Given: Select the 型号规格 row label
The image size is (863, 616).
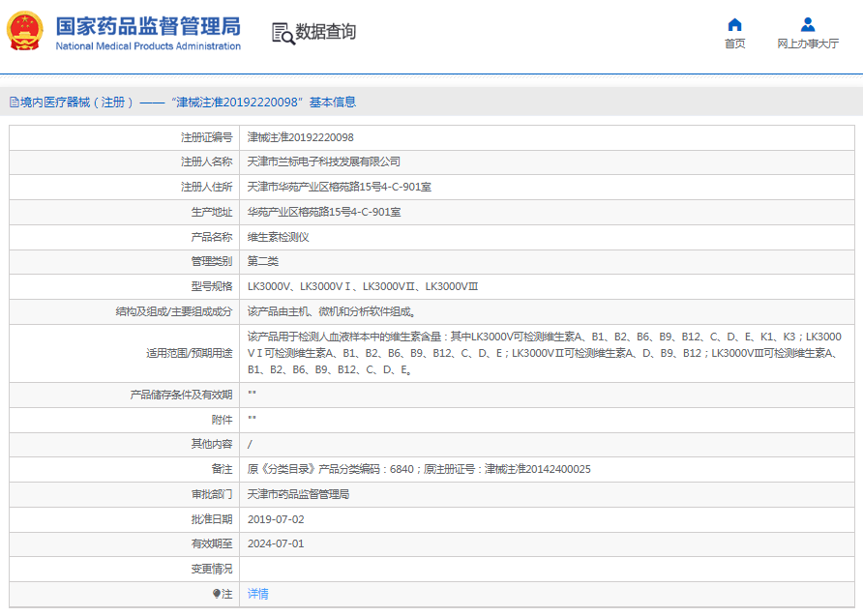Looking at the screenshot, I should pyautogui.click(x=212, y=286).
